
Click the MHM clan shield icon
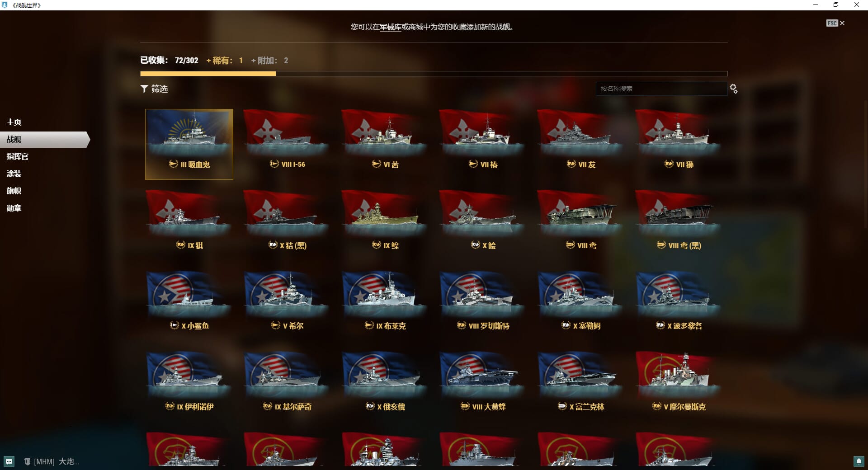28,461
